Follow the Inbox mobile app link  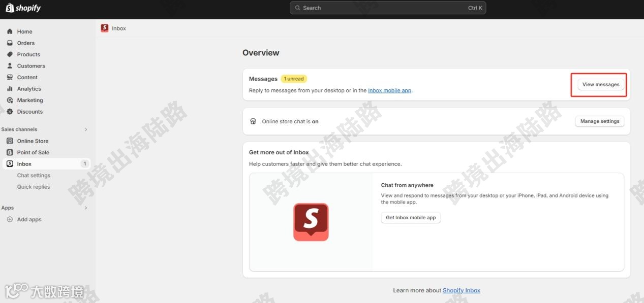coord(390,91)
